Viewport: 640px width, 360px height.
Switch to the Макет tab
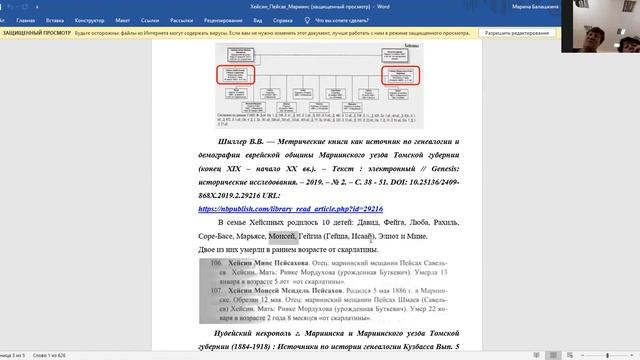coord(122,20)
